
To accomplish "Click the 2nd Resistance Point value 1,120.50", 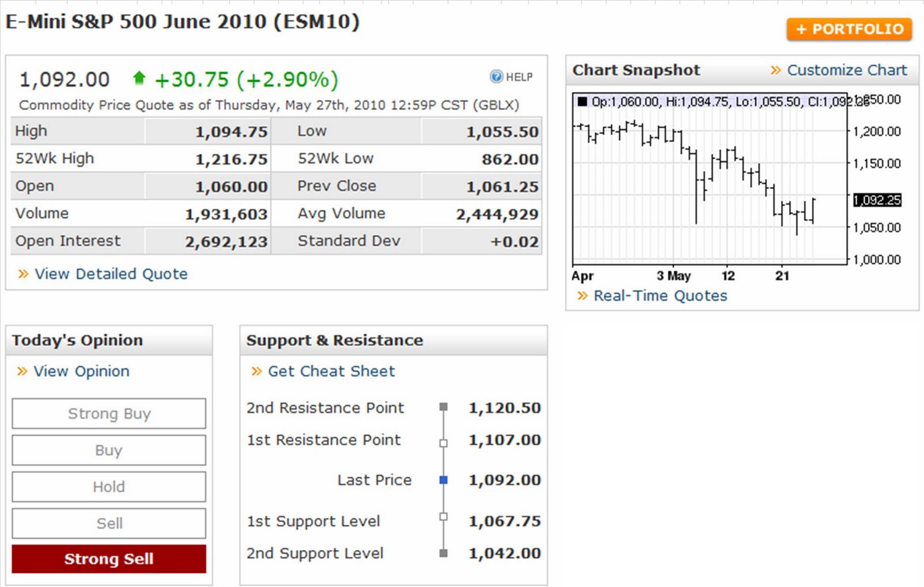I will (x=505, y=408).
